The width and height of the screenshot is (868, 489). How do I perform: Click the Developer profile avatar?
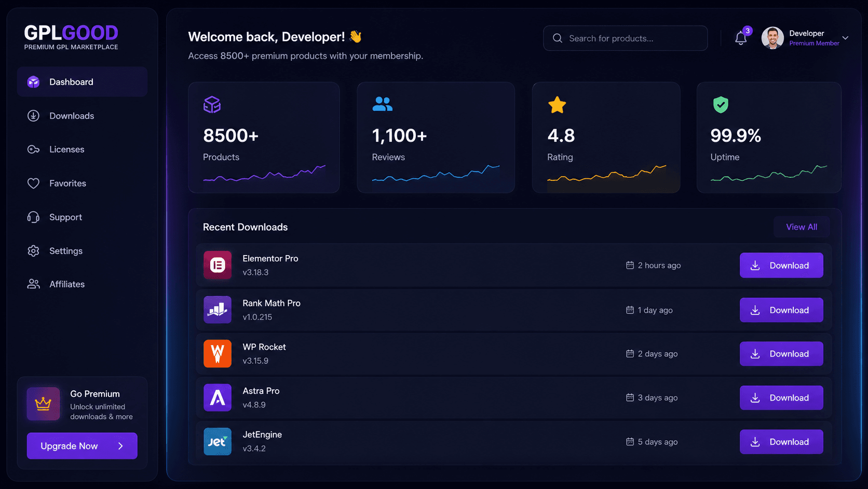pyautogui.click(x=772, y=38)
